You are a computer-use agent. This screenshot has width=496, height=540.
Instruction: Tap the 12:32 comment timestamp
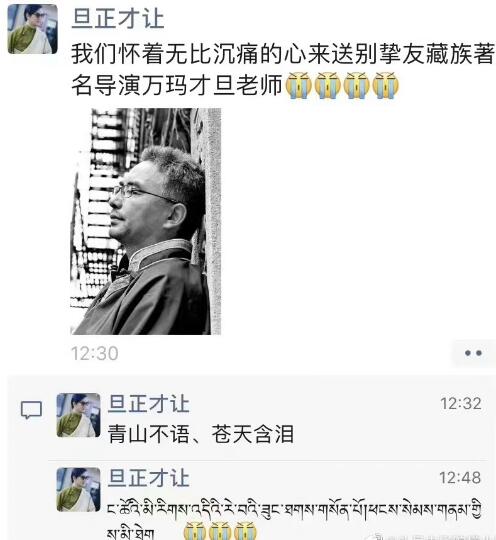tap(461, 404)
